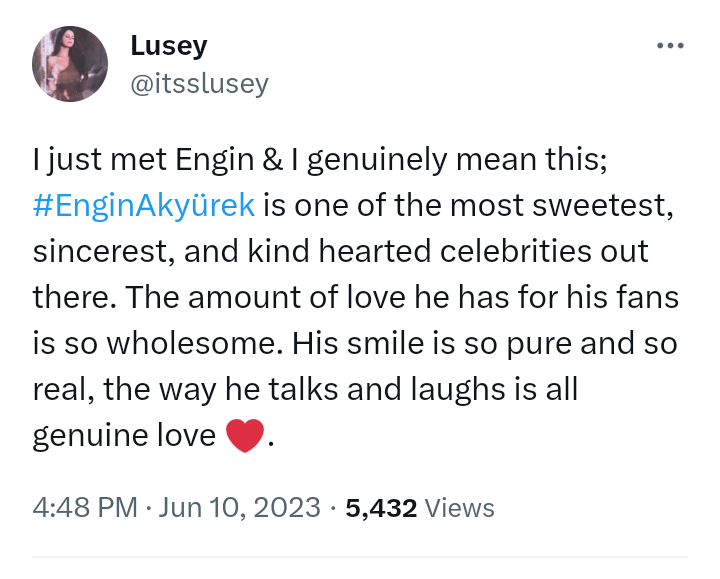Open the Lusey display name link
The width and height of the screenshot is (720, 579).
pos(167,46)
